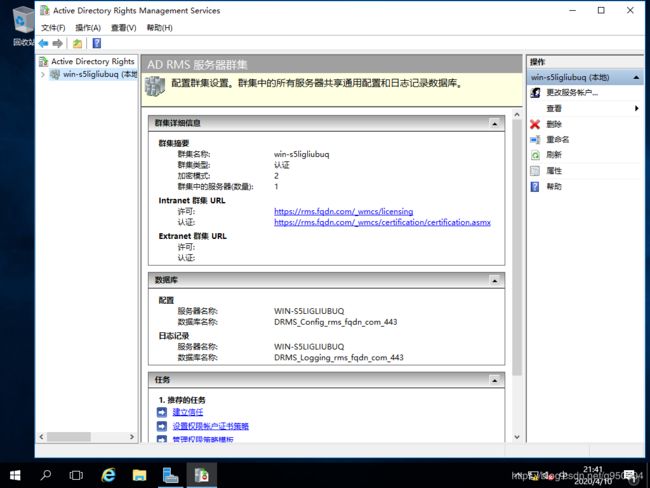This screenshot has width=650, height=488.
Task: Open the certification.asmx URL link
Action: pos(382,222)
